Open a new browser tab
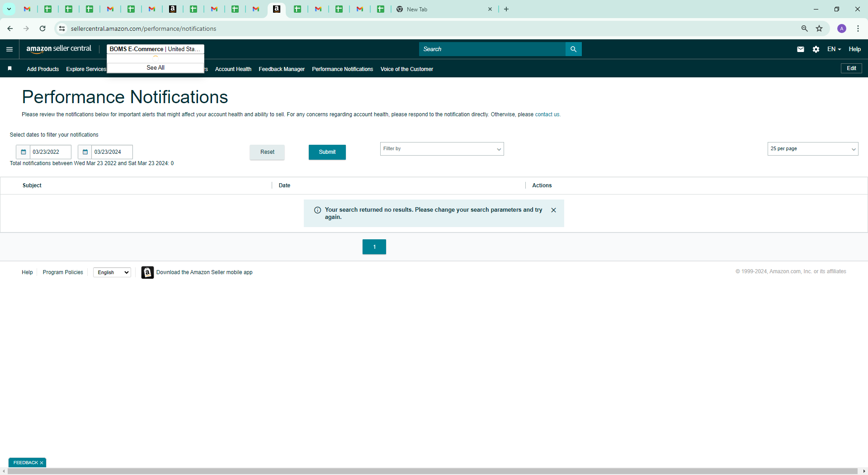868x475 pixels. click(506, 9)
